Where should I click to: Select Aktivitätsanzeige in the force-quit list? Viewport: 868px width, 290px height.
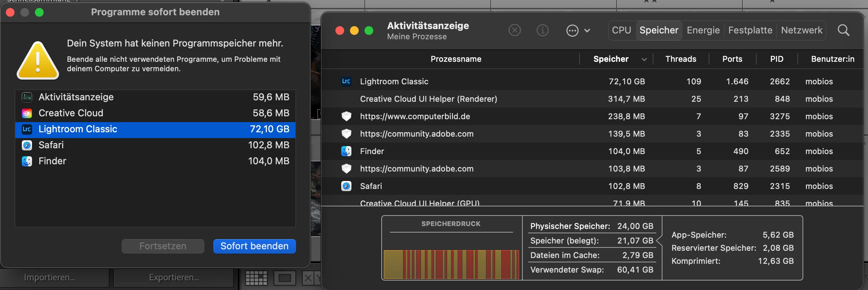[x=155, y=97]
